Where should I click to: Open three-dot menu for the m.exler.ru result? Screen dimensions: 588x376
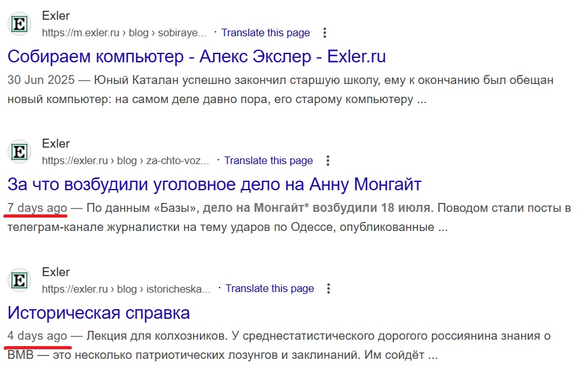click(325, 33)
